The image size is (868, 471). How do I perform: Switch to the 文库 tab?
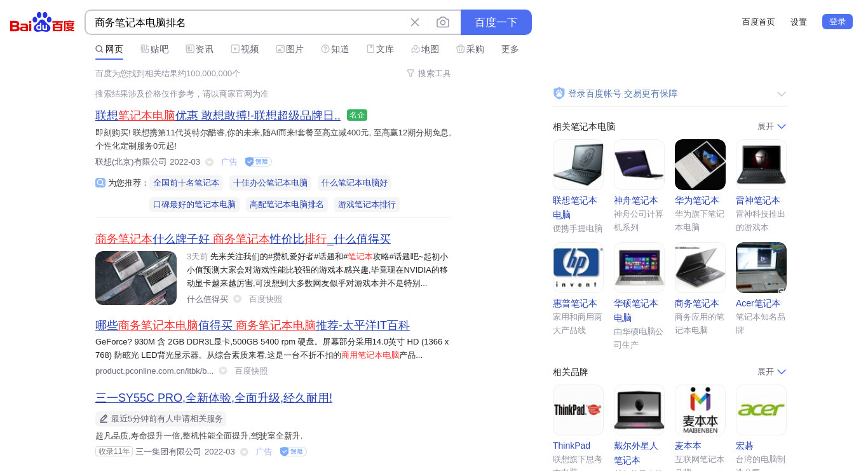380,49
